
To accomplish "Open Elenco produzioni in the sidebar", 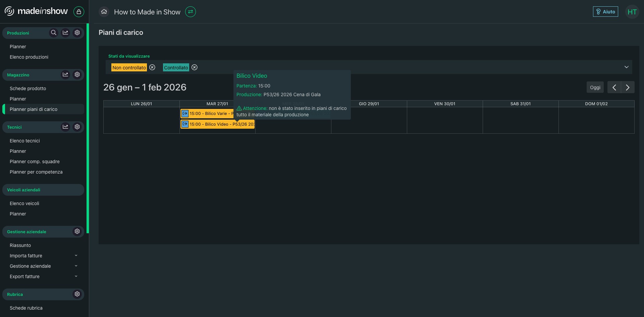I will click(29, 57).
